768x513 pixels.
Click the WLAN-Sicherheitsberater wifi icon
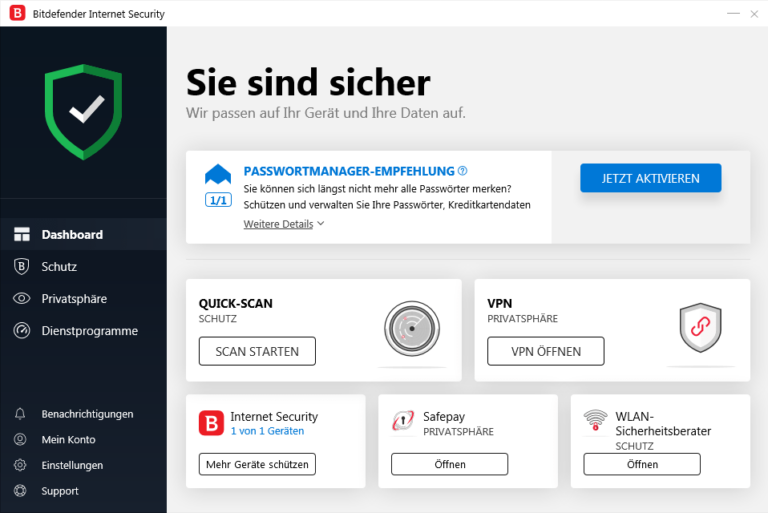click(596, 420)
